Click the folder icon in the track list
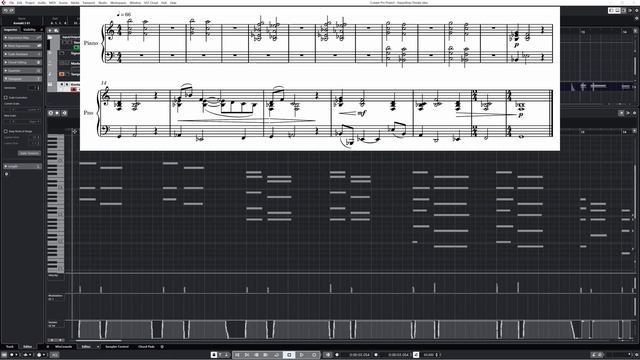 point(50,37)
